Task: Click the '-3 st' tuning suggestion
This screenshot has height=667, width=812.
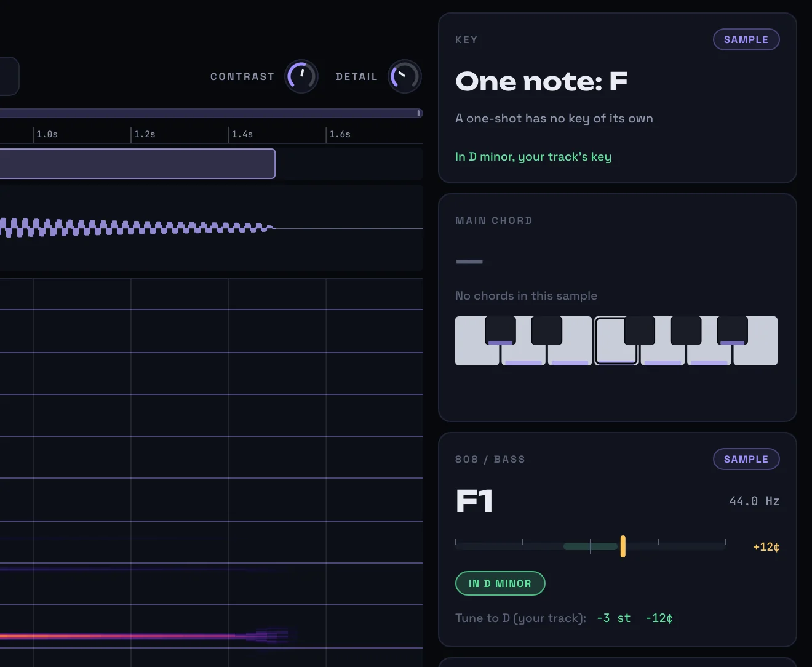Action: (x=614, y=618)
